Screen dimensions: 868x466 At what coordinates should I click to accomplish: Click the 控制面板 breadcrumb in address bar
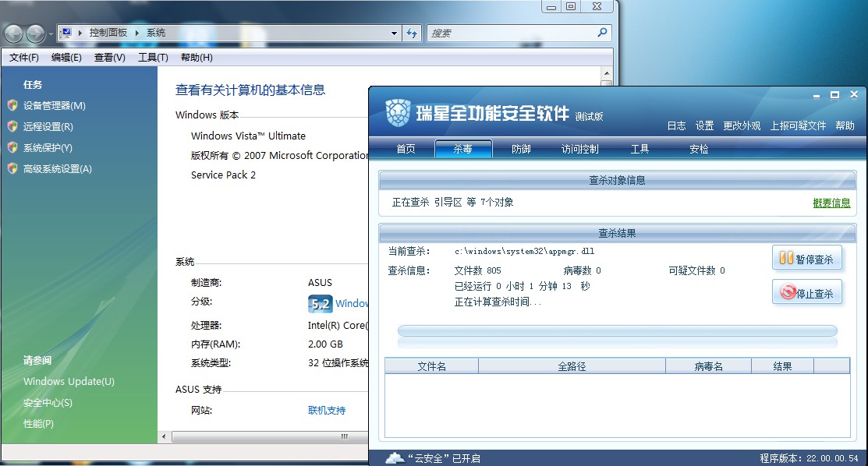pos(108,33)
